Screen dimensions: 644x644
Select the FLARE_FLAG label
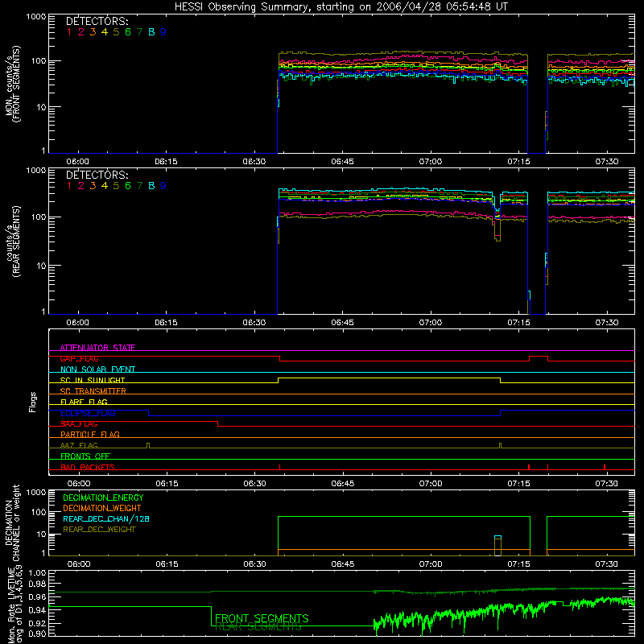click(84, 402)
